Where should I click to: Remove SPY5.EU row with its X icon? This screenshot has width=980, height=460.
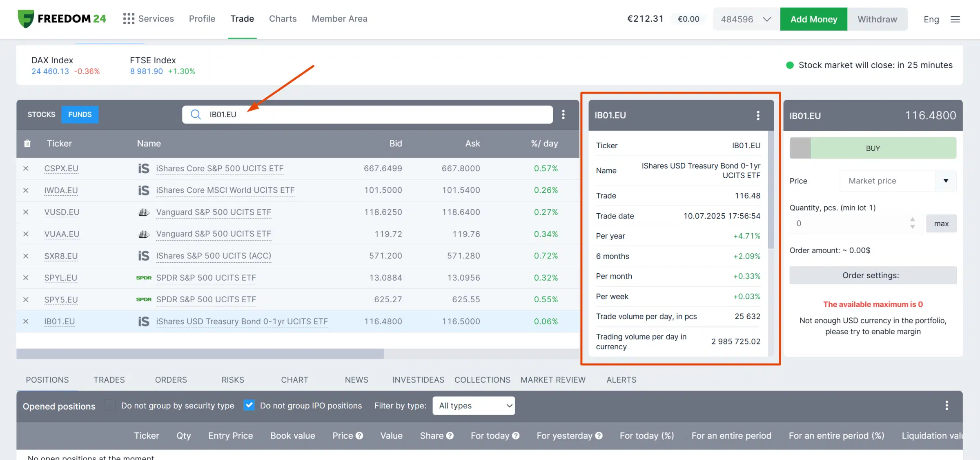point(26,300)
